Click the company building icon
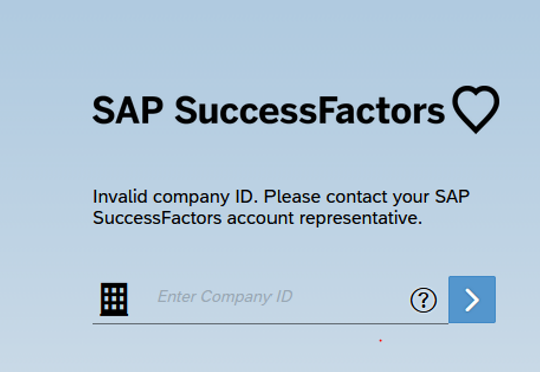The width and height of the screenshot is (540, 372). 114,299
